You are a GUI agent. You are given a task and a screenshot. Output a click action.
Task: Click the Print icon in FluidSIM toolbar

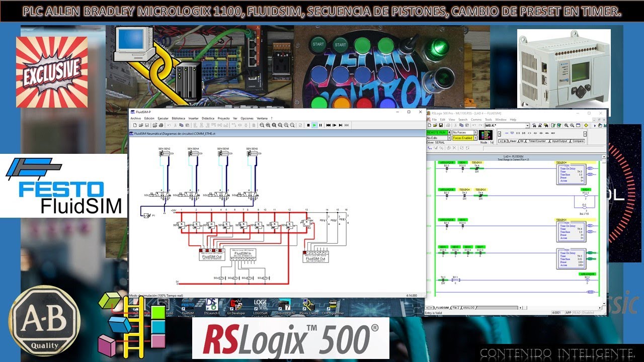coord(161,125)
